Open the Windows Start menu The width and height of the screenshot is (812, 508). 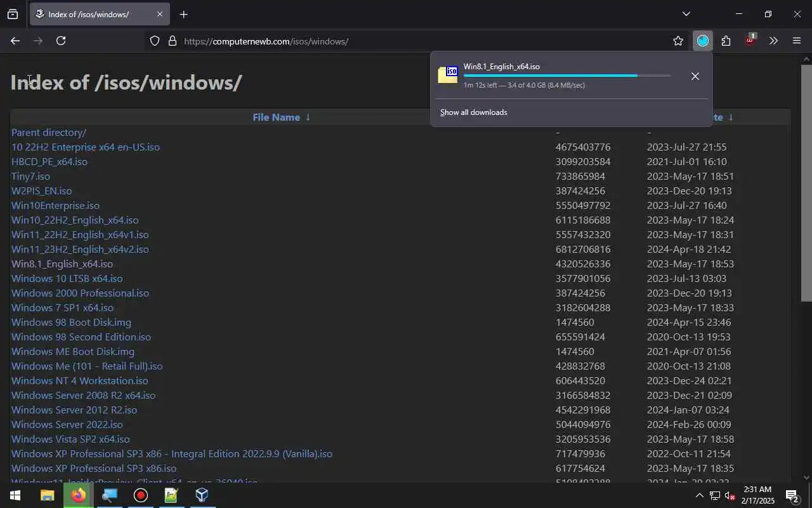coord(15,495)
